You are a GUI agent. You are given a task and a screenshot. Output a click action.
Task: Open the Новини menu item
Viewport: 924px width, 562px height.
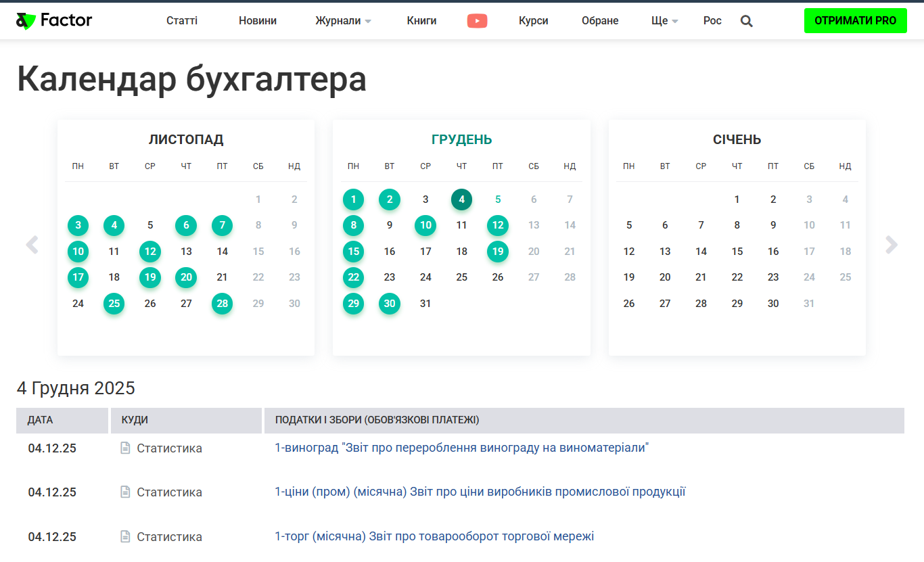[258, 21]
